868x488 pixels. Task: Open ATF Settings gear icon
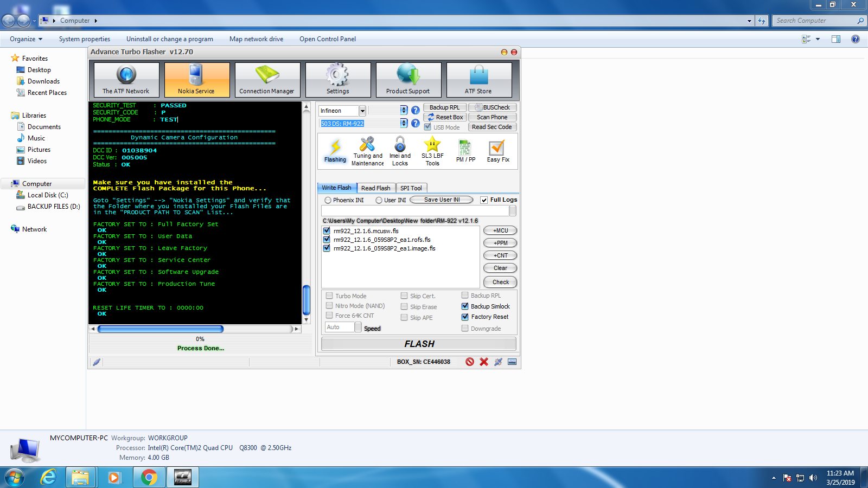pyautogui.click(x=338, y=80)
